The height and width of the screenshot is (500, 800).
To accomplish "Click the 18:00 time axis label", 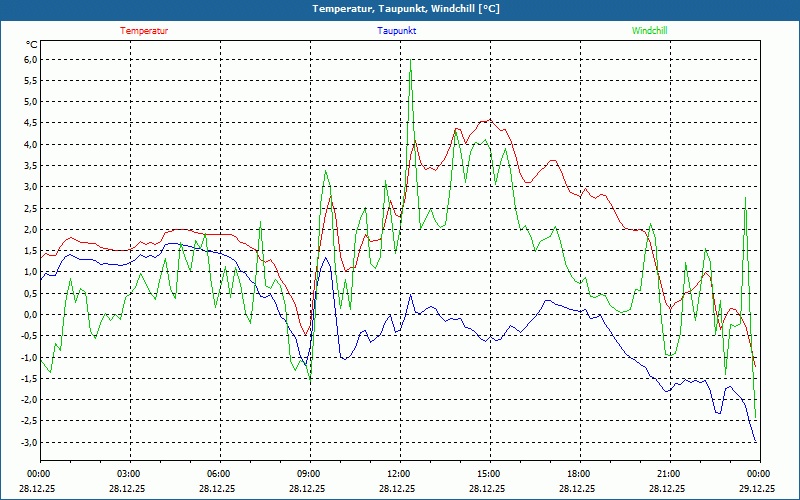I will point(578,474).
